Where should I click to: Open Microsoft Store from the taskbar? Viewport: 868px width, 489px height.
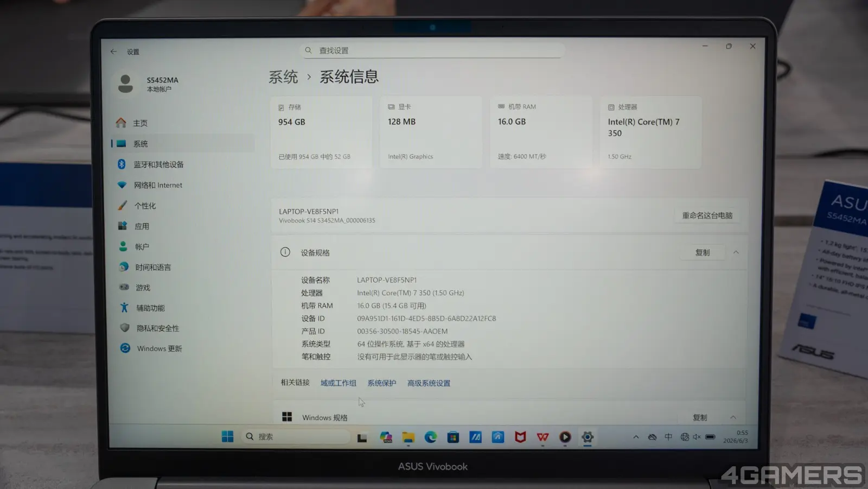tap(453, 437)
